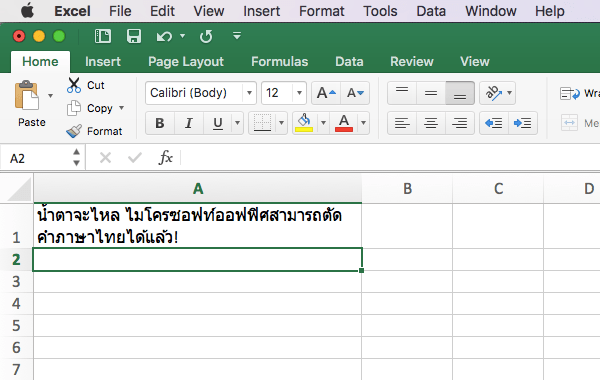The height and width of the screenshot is (380, 600).
Task: Align text to bottom of cell
Action: click(x=460, y=93)
